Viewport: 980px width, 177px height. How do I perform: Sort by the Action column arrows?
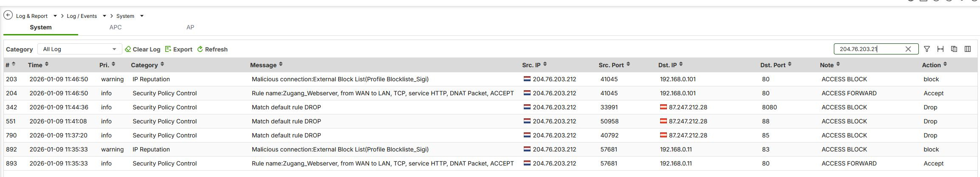pyautogui.click(x=945, y=64)
